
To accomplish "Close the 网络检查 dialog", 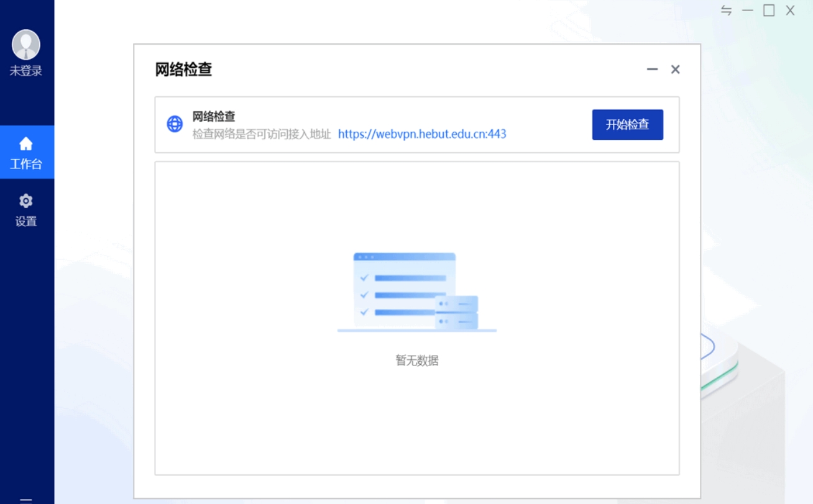I will [x=675, y=69].
